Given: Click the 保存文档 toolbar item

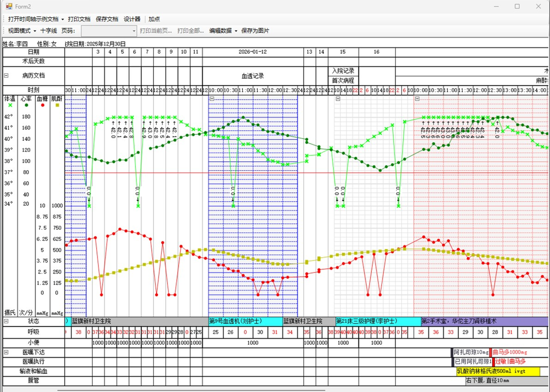Looking at the screenshot, I should pos(107,19).
